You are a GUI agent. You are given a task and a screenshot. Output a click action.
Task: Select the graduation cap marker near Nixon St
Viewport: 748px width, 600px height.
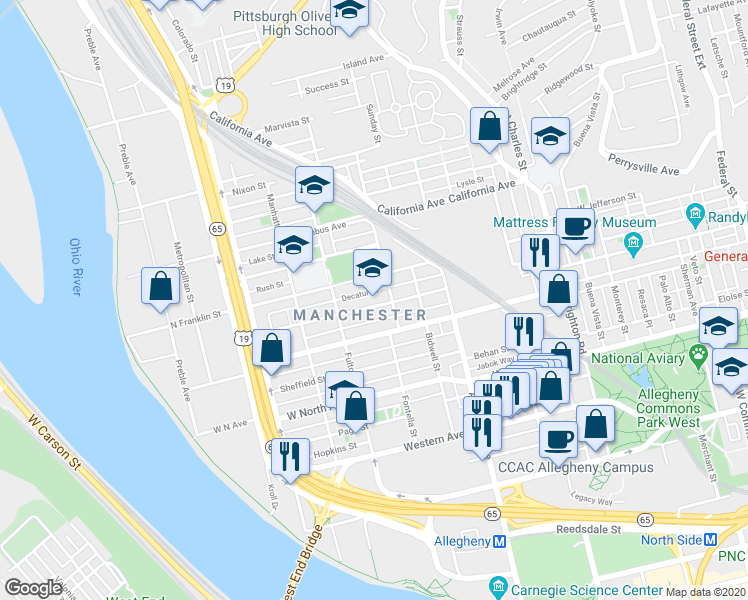(314, 186)
